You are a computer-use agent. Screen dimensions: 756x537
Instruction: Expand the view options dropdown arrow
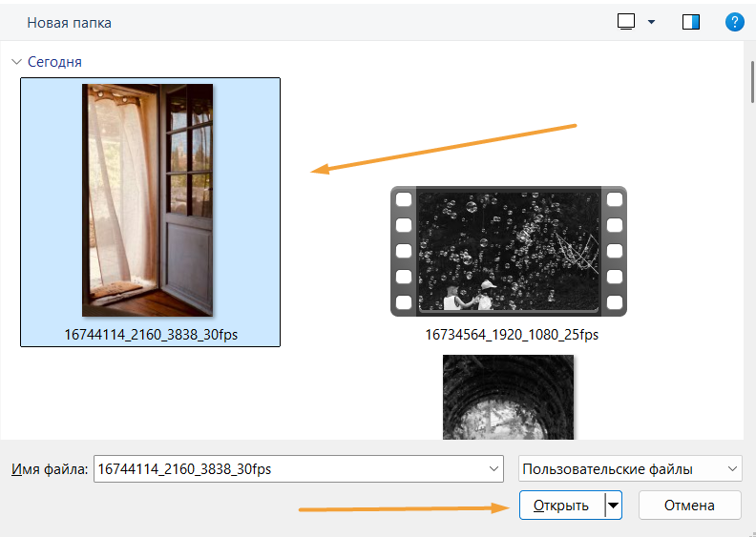click(651, 22)
